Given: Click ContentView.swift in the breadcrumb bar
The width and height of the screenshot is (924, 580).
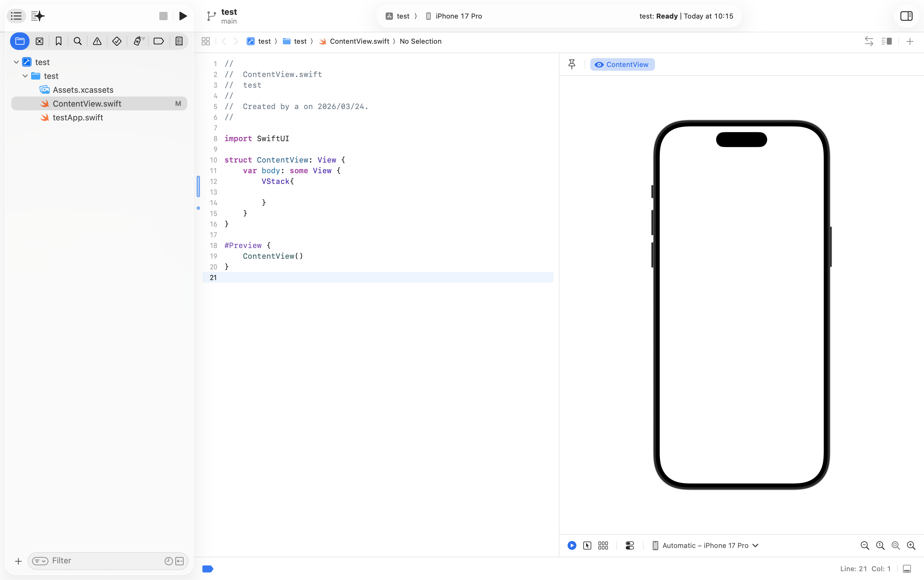Looking at the screenshot, I should [359, 41].
